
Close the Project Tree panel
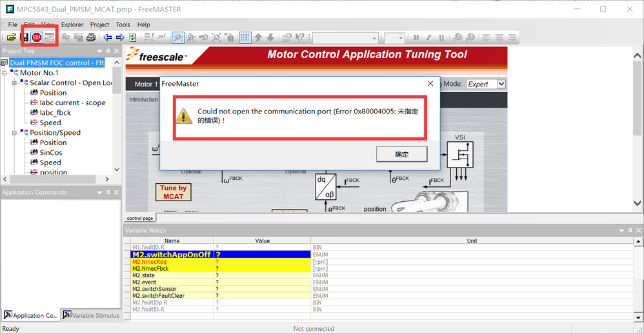[x=117, y=51]
